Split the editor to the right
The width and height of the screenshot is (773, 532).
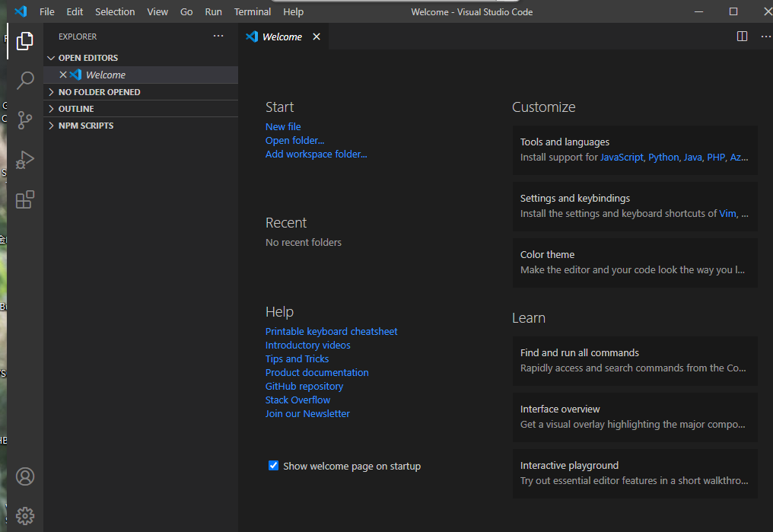coord(742,37)
